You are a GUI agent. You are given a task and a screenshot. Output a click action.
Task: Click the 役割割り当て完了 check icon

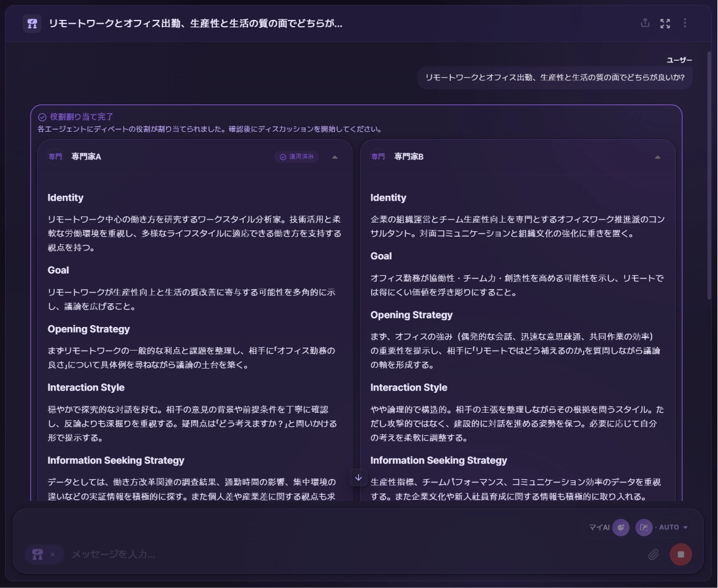pyautogui.click(x=42, y=117)
